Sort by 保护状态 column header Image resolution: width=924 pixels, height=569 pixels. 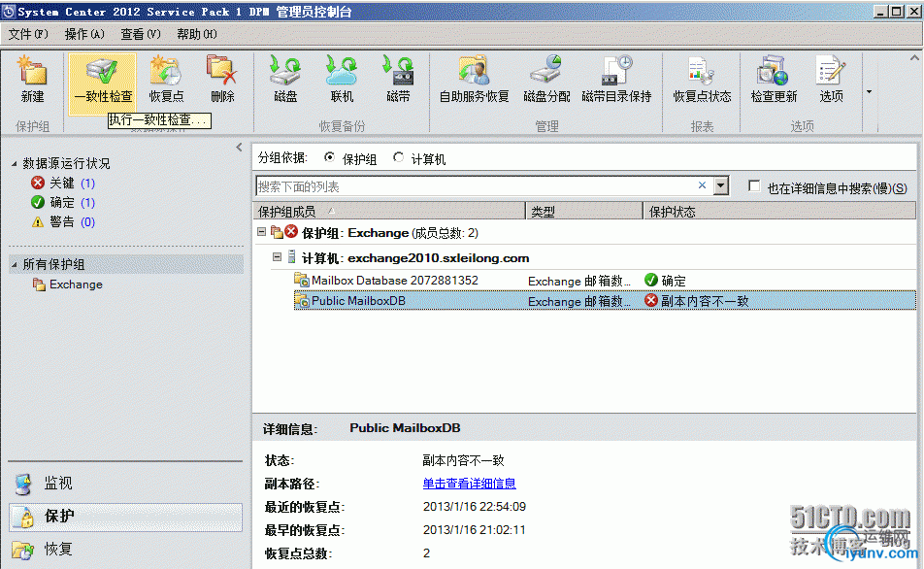pos(779,211)
